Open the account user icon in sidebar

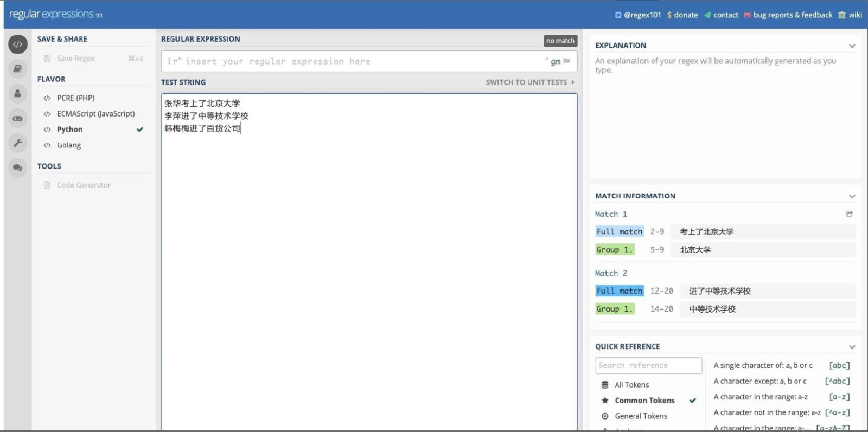point(18,93)
